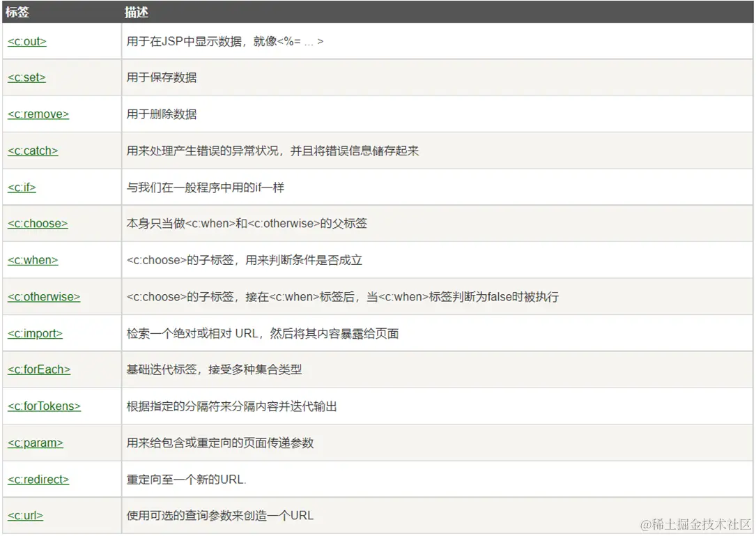Click description '用来处理产生错误的异常状况，并且将错误信息储存起来'
Viewport: 756px width, 536px height.
[272, 151]
